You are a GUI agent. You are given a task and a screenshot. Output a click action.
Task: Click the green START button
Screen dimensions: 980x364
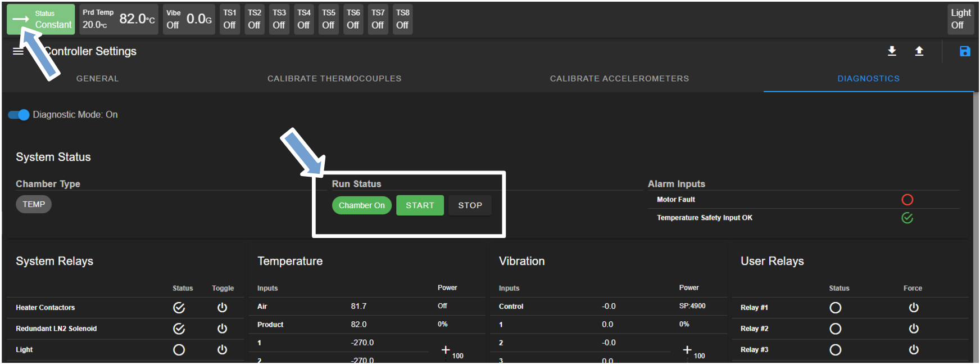[420, 205]
